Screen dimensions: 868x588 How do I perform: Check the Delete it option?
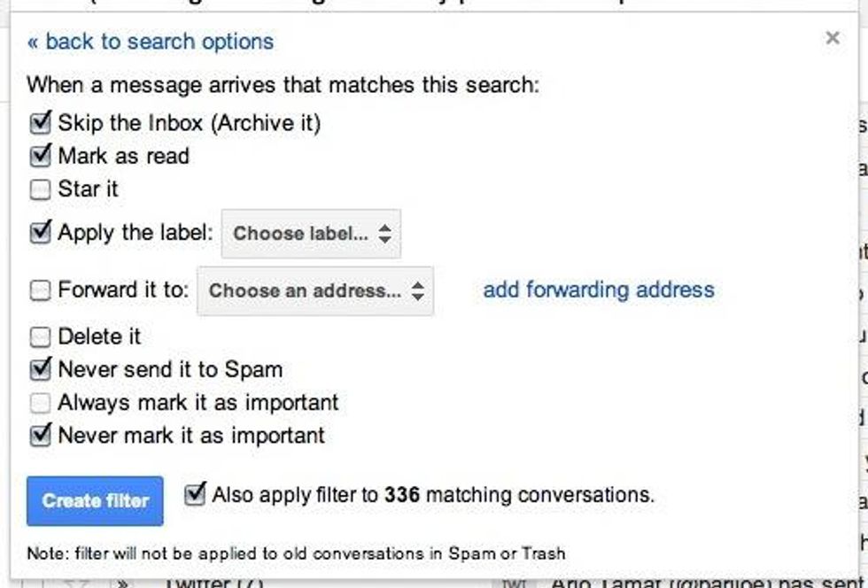[x=41, y=337]
